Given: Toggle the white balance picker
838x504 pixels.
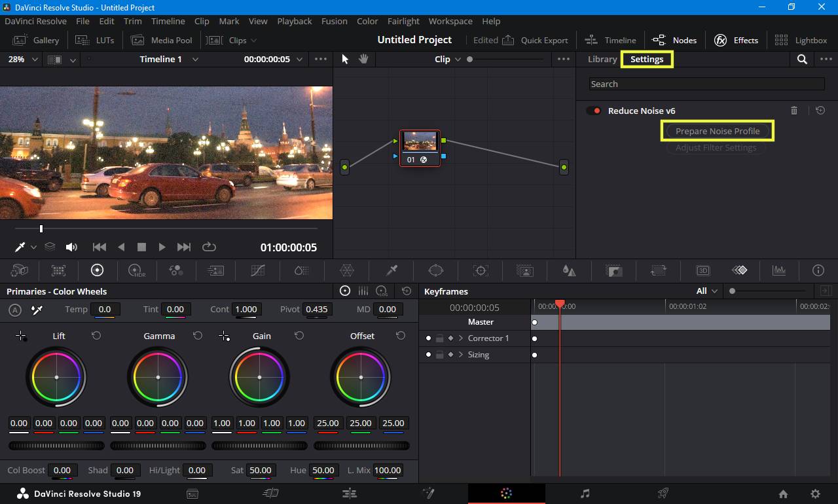Looking at the screenshot, I should click(37, 310).
